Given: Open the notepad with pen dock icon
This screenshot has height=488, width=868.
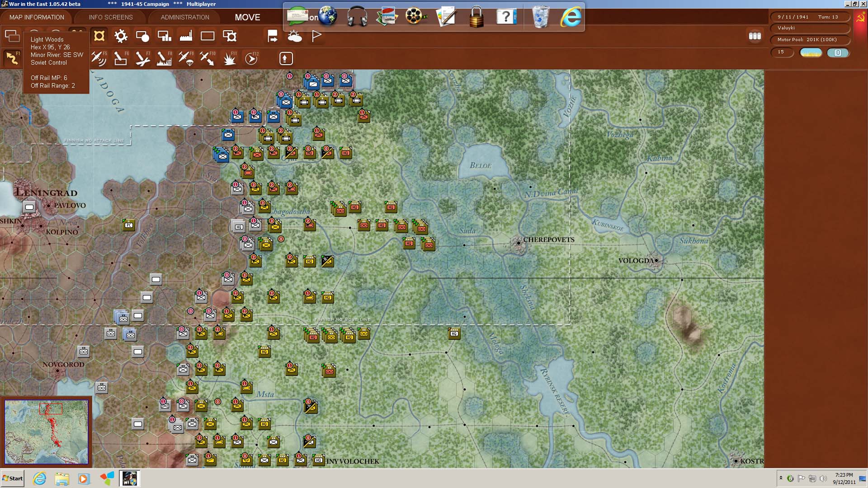Looking at the screenshot, I should (446, 16).
